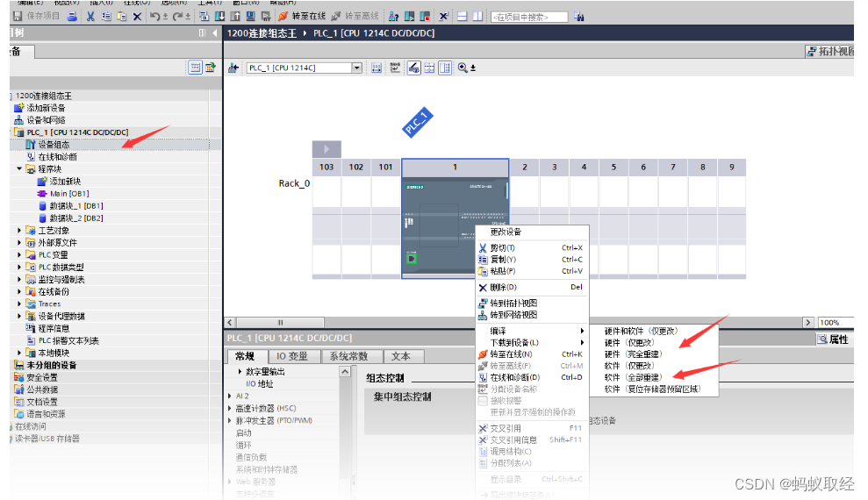
Task: Choose 下载到设备 menu entry
Action: point(532,342)
